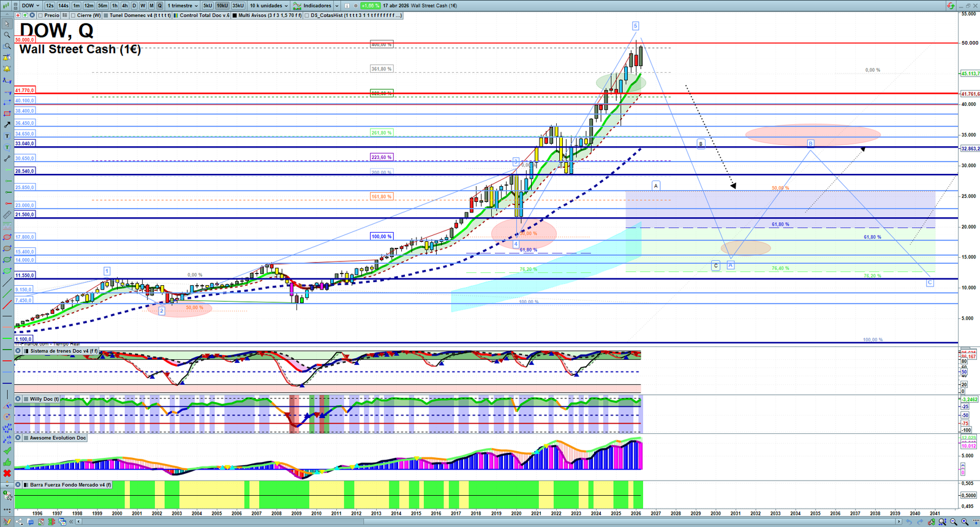Click the 17 abr 2026 date text

click(396, 6)
